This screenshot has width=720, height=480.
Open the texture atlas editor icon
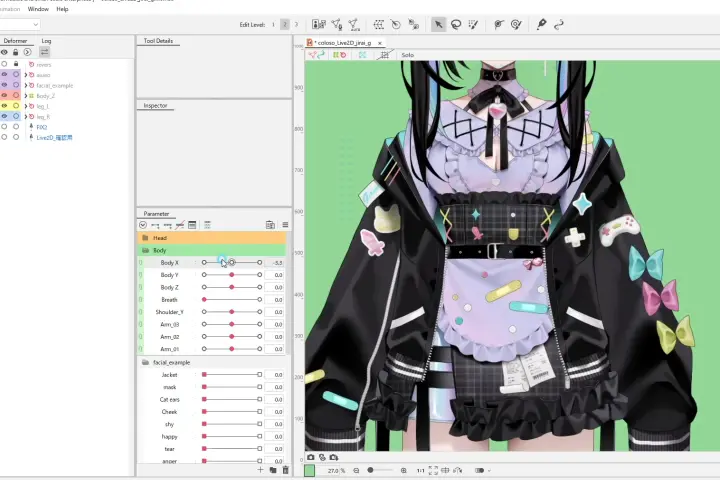click(x=318, y=24)
